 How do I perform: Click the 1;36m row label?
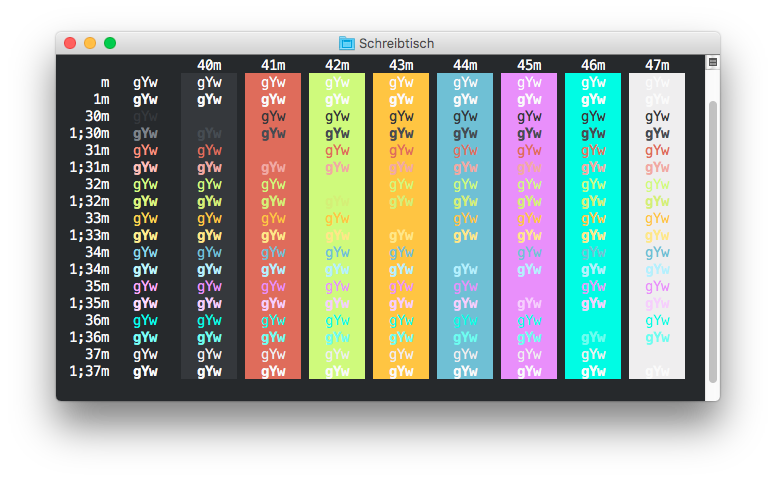click(x=89, y=337)
